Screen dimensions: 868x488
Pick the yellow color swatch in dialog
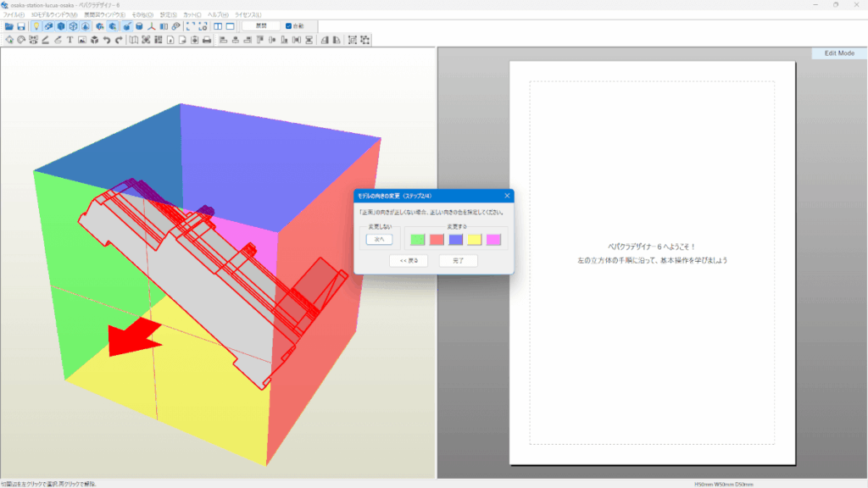tap(475, 240)
